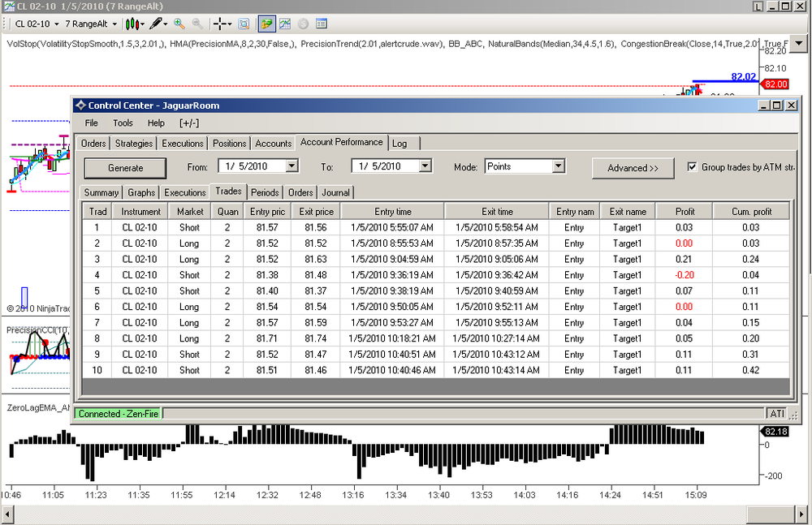Click the 1/5/2010 5:55:07 AM entry time
This screenshot has height=525, width=812.
(392, 227)
